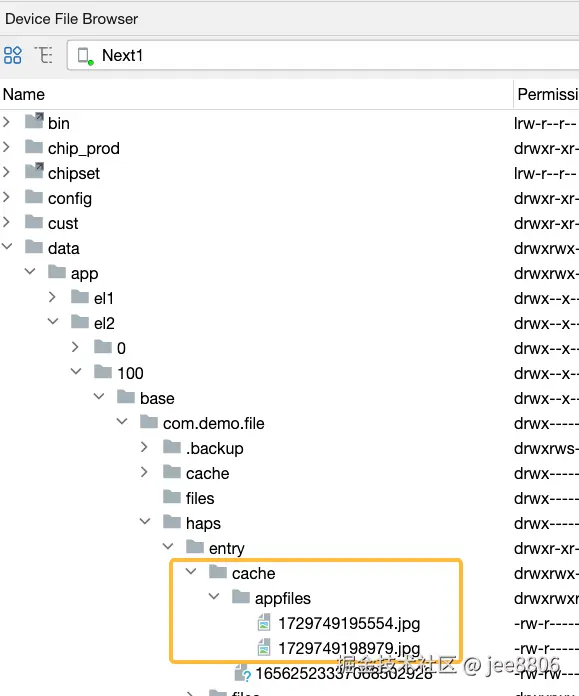Image resolution: width=579 pixels, height=696 pixels.
Task: Select the 1729749195554.jpg image file icon
Action: (264, 623)
